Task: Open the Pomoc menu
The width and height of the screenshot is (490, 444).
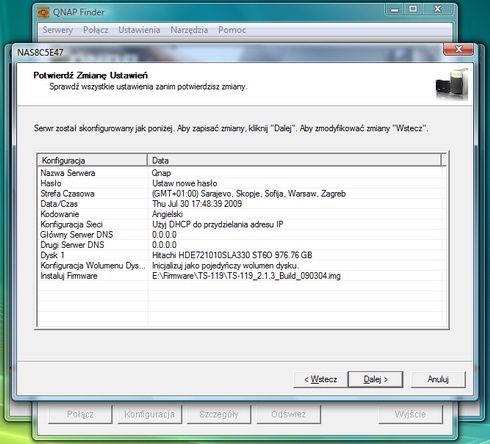Action: click(x=232, y=30)
